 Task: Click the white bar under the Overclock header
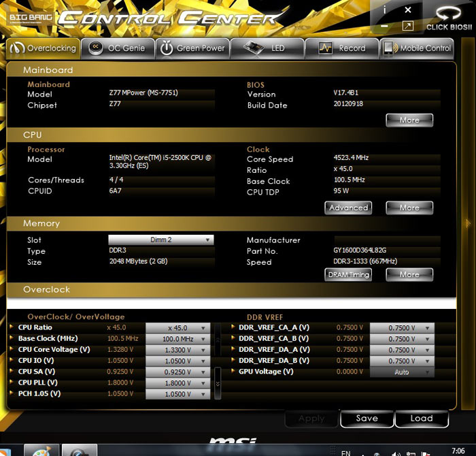coord(231,304)
